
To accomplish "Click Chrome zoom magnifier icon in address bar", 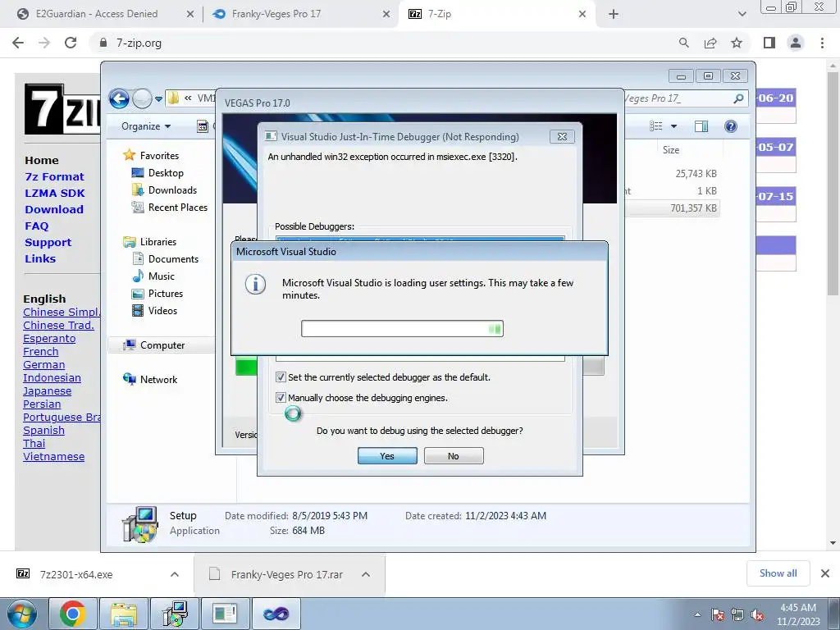I will 684,43.
